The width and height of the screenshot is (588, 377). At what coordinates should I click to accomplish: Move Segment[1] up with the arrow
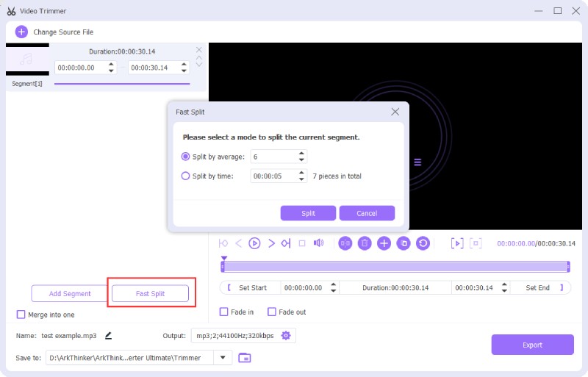[199, 58]
